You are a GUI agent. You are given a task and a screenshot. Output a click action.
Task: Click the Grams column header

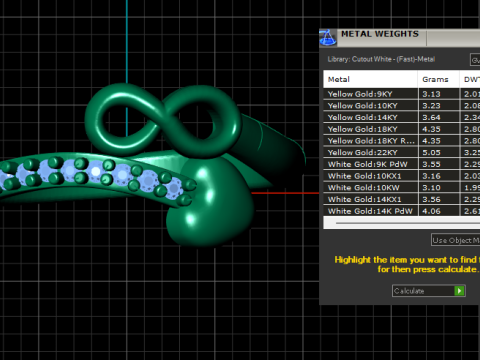pos(438,79)
